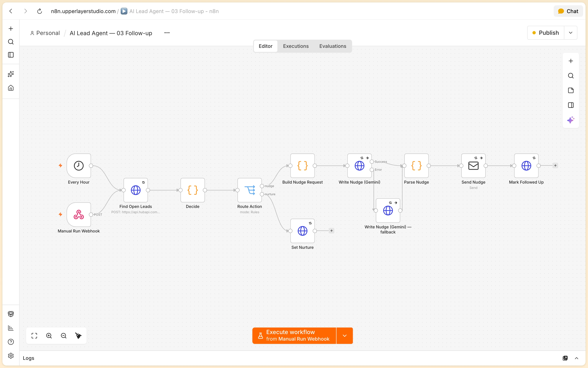Reload the browser page
Image resolution: width=588 pixels, height=368 pixels.
[40, 11]
